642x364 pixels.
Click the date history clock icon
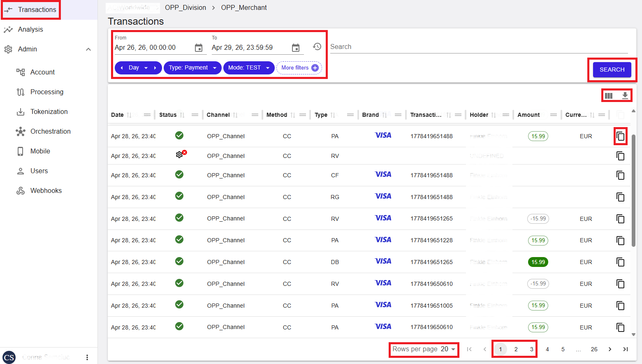coord(317,46)
